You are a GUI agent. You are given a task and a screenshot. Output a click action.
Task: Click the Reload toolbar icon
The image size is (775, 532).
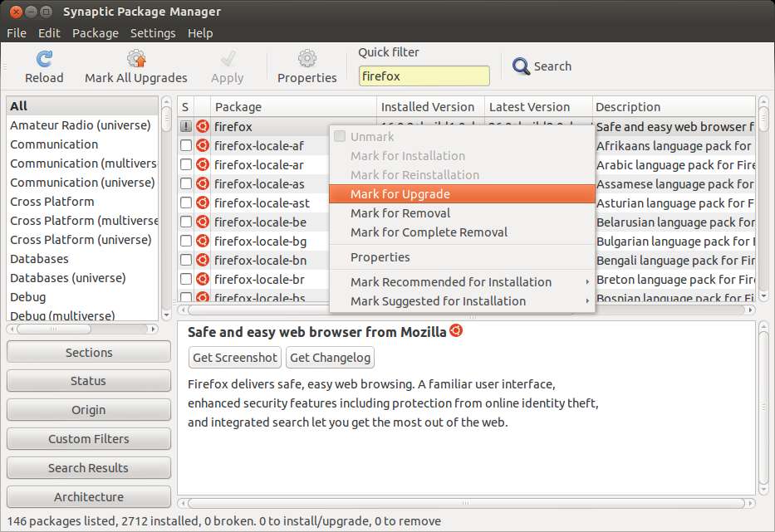click(44, 59)
